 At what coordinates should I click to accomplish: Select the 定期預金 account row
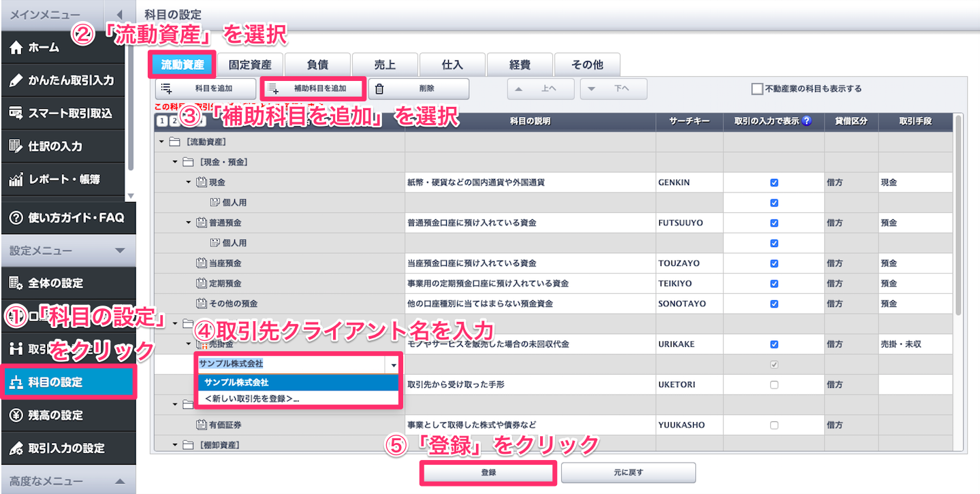280,284
